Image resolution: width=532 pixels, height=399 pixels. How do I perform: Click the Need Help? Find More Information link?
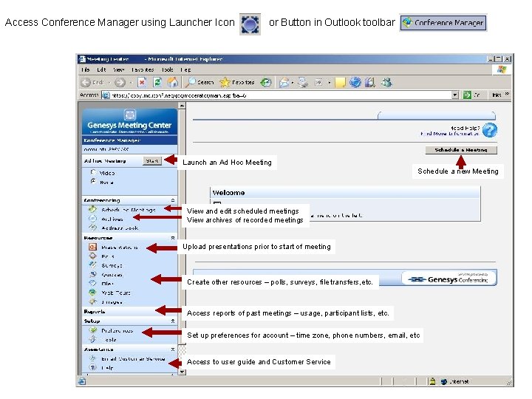click(450, 131)
